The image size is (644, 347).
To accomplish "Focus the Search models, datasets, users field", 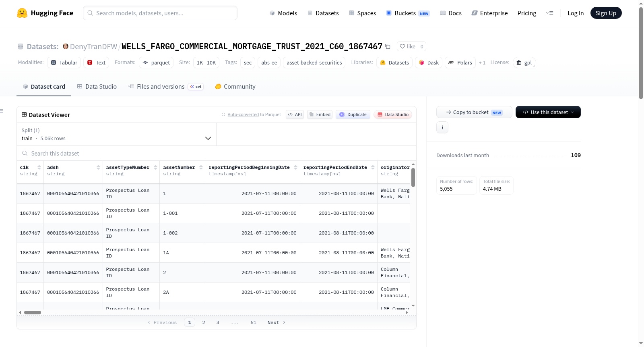I will [160, 13].
